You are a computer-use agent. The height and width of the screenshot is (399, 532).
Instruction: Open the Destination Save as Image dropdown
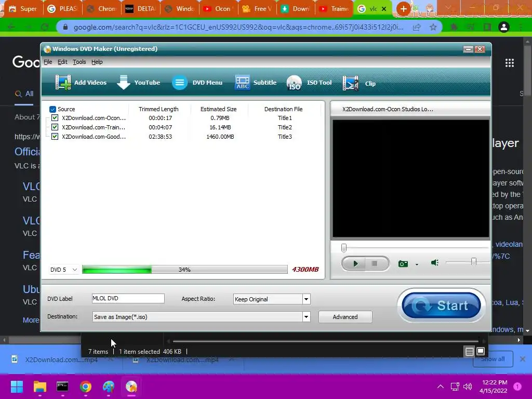coord(202,317)
